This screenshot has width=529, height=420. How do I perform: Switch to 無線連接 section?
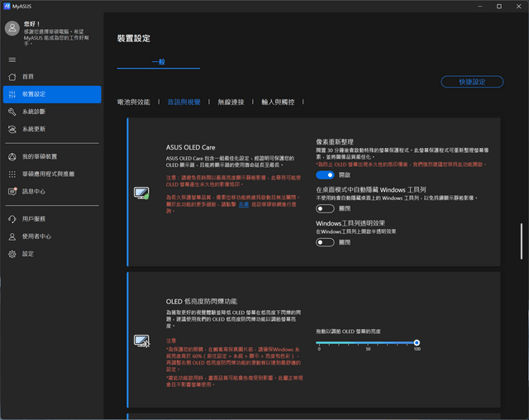(231, 102)
